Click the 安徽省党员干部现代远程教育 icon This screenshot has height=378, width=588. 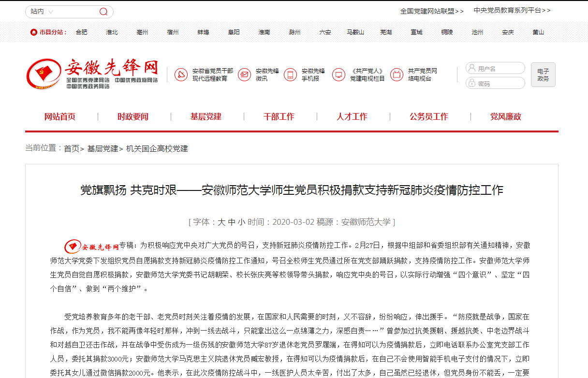click(x=181, y=74)
